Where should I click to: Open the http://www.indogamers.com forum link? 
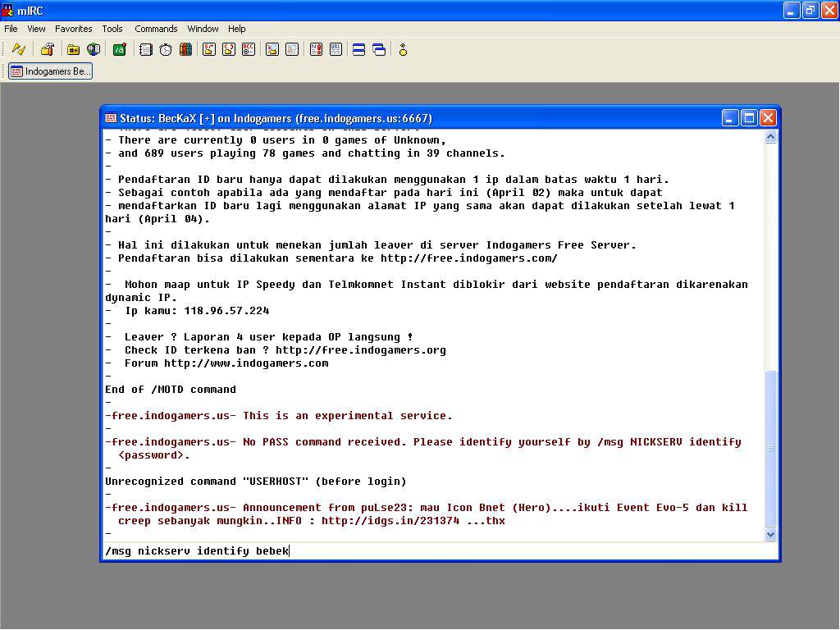pos(246,363)
